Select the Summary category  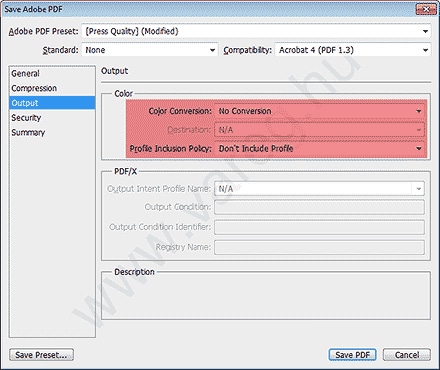[52, 132]
